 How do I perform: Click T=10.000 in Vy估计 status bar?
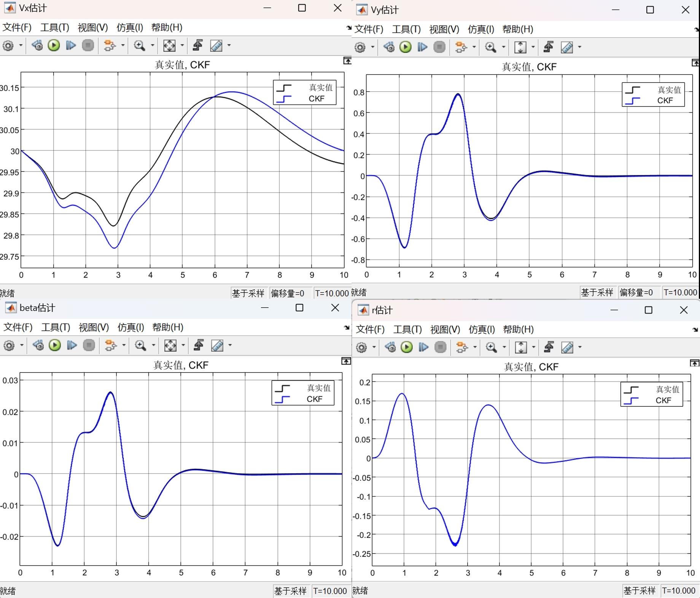pos(680,292)
